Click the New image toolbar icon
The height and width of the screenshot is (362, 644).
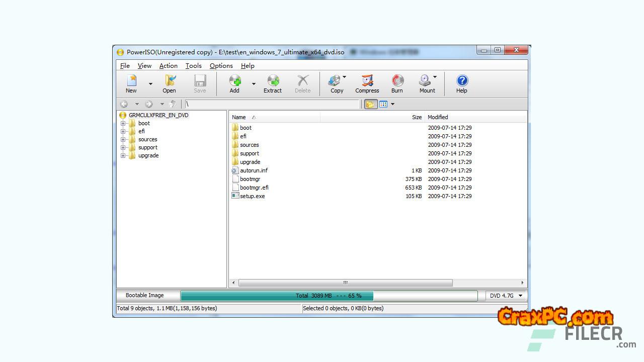pyautogui.click(x=131, y=83)
